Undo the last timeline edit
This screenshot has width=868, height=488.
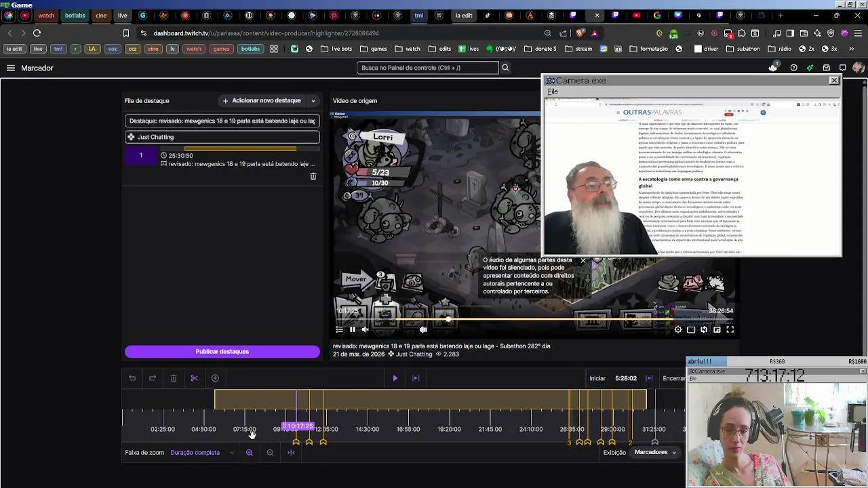(x=132, y=378)
